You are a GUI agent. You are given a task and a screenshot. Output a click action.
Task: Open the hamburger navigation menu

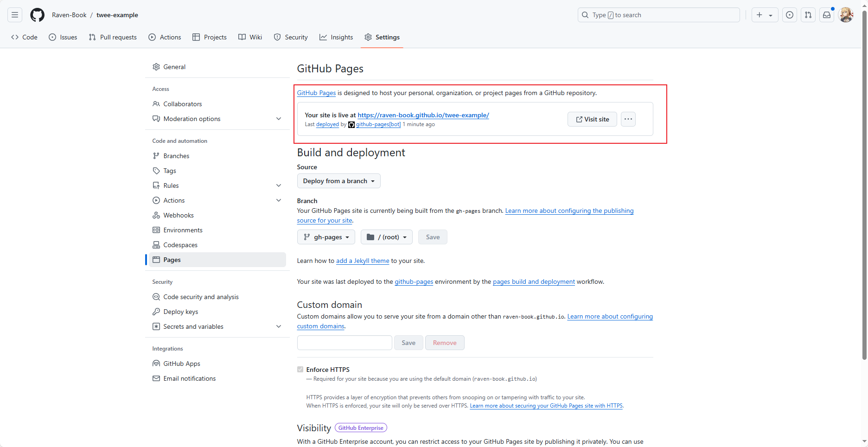(15, 15)
